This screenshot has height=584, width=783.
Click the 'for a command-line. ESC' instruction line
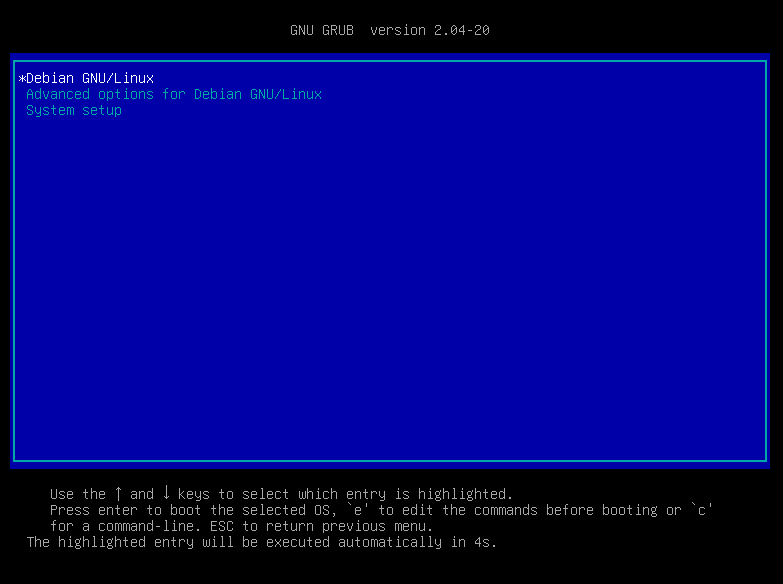(241, 526)
